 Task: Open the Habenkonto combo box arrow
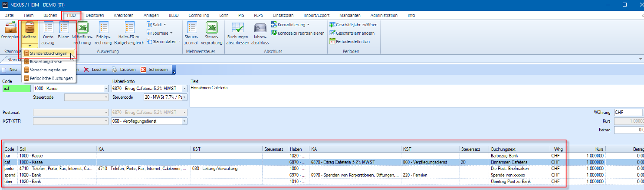point(185,88)
